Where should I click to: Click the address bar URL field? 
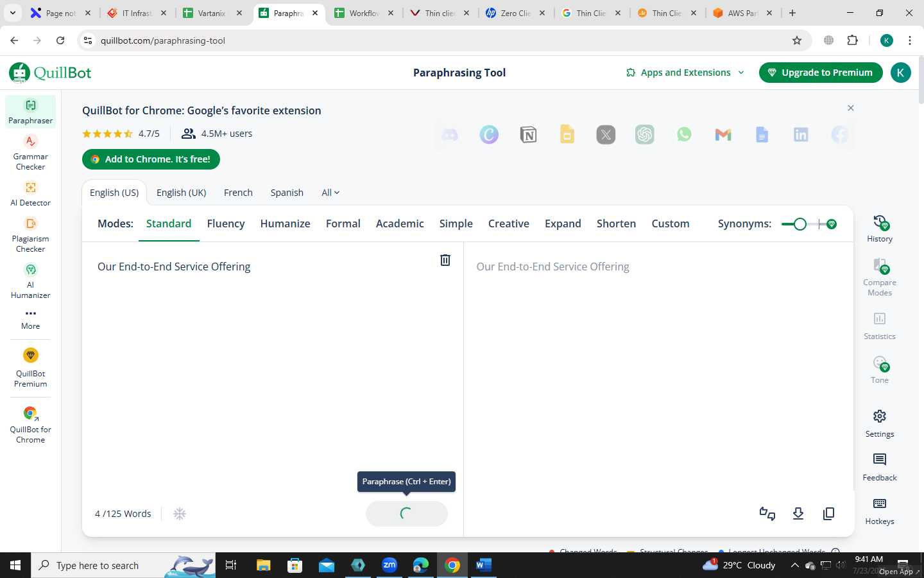(x=443, y=40)
